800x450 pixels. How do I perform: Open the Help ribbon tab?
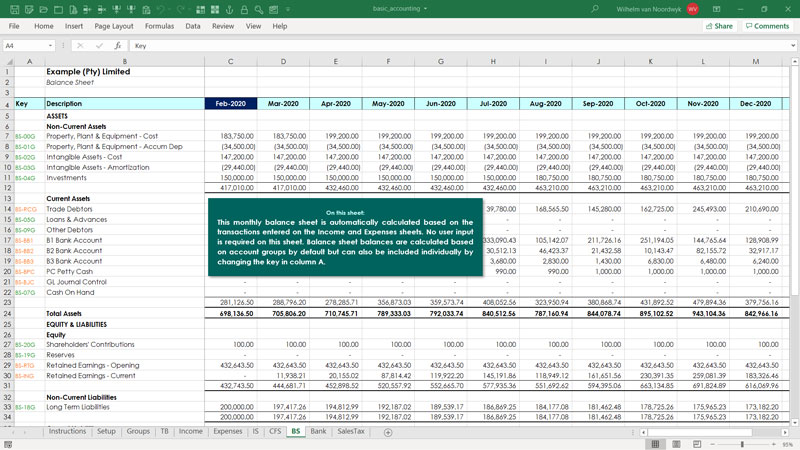(x=280, y=26)
